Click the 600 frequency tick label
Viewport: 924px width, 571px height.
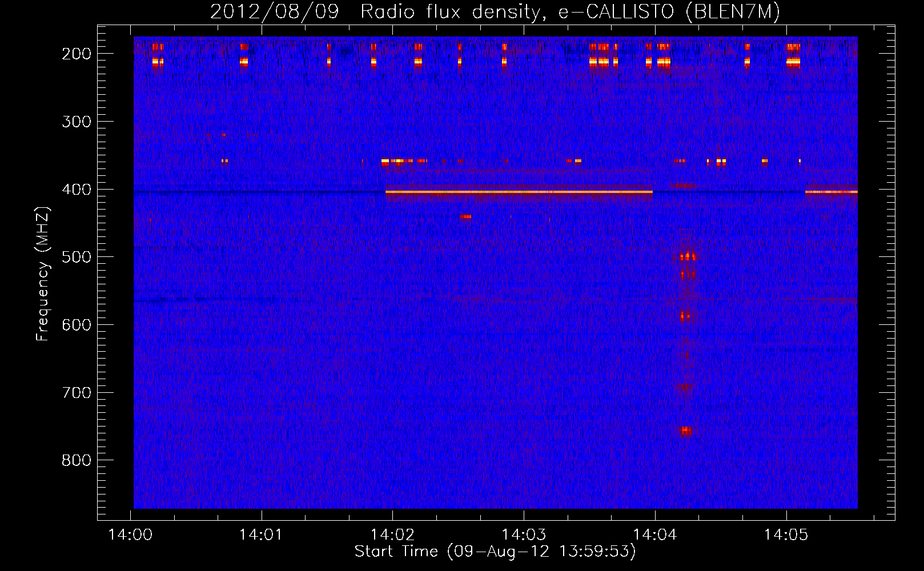pyautogui.click(x=77, y=325)
